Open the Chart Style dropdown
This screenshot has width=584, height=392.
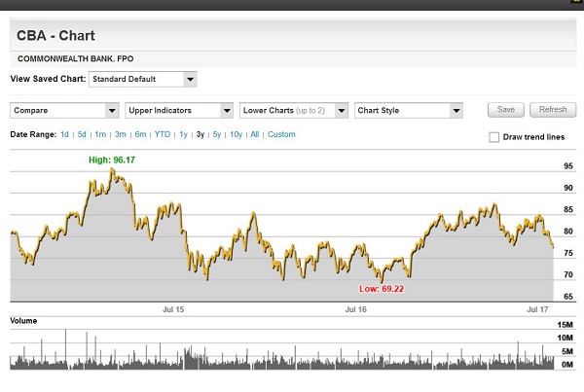(408, 110)
